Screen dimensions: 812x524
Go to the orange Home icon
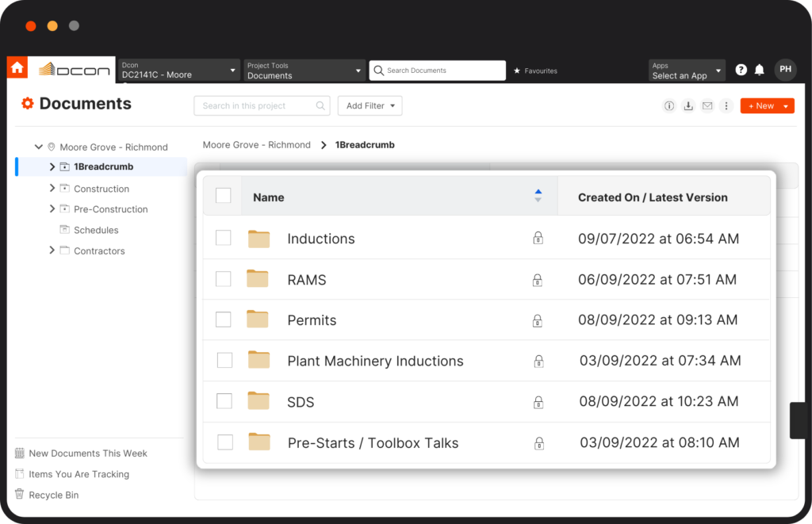pos(17,68)
